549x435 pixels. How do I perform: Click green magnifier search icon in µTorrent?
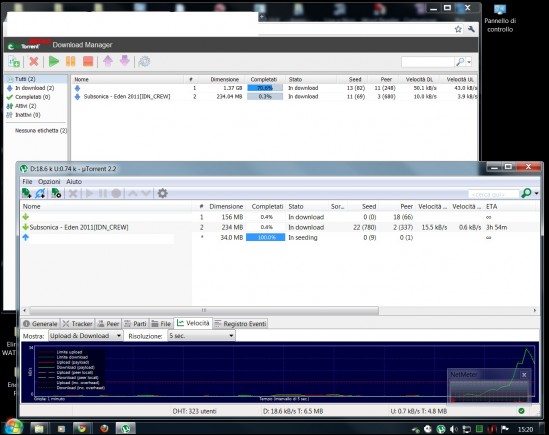click(x=526, y=193)
